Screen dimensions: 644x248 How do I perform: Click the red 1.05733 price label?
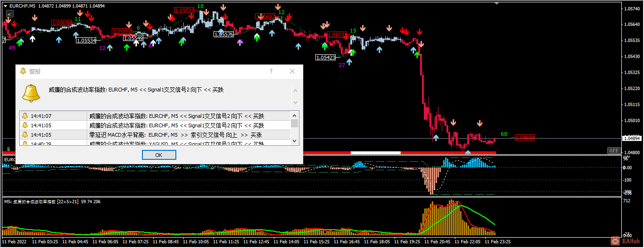coord(184,10)
